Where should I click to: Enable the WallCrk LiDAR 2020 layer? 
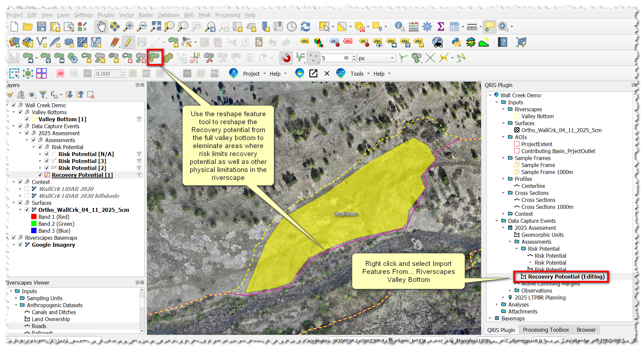click(27, 189)
